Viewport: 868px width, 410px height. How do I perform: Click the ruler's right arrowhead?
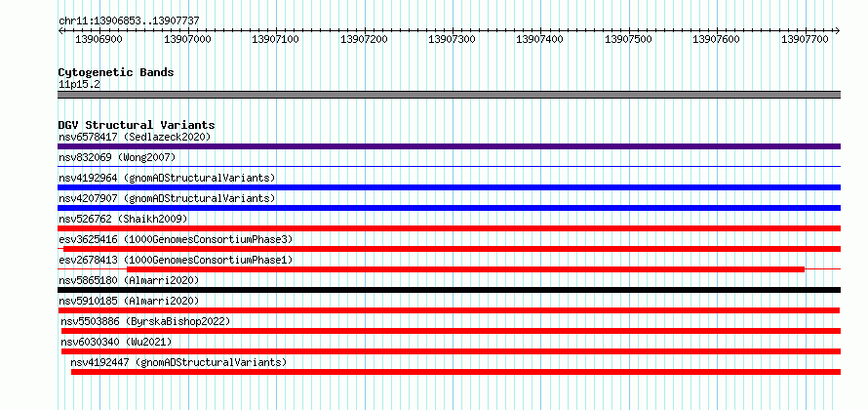point(838,30)
